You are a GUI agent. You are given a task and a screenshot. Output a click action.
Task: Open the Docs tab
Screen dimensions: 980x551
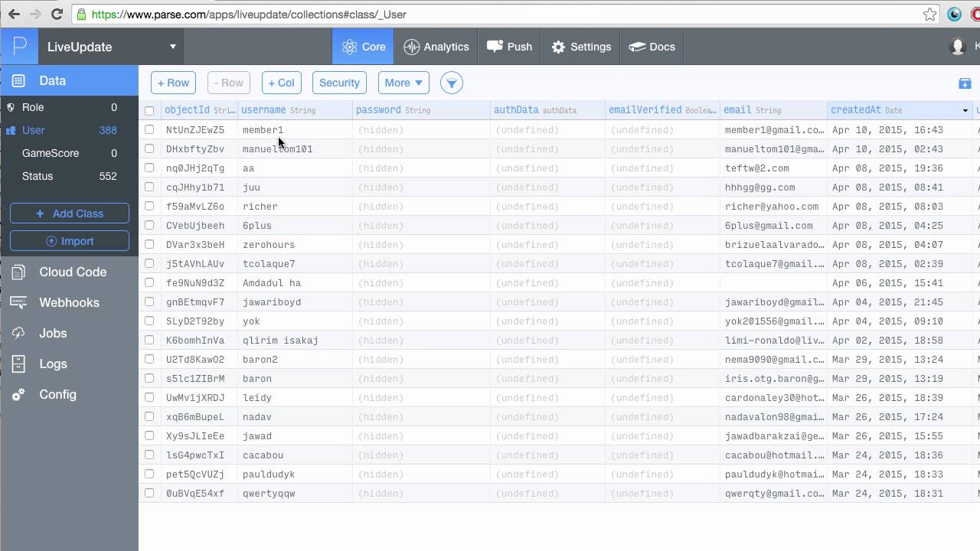click(x=652, y=47)
